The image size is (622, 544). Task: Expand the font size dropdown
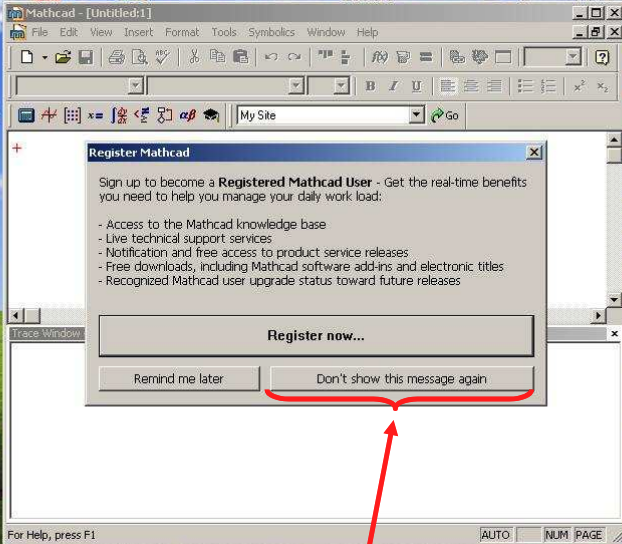[341, 87]
